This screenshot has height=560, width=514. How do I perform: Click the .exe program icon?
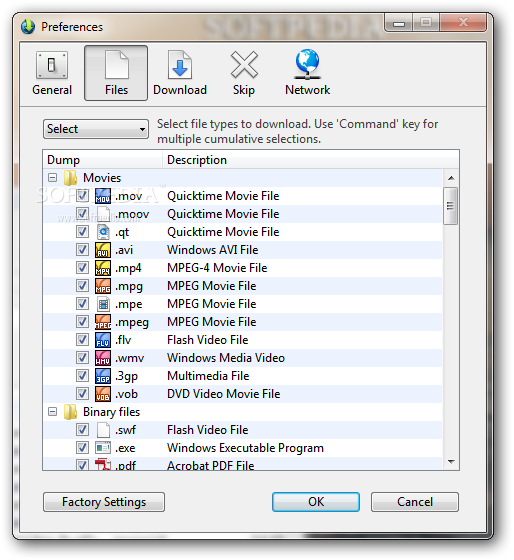click(103, 448)
